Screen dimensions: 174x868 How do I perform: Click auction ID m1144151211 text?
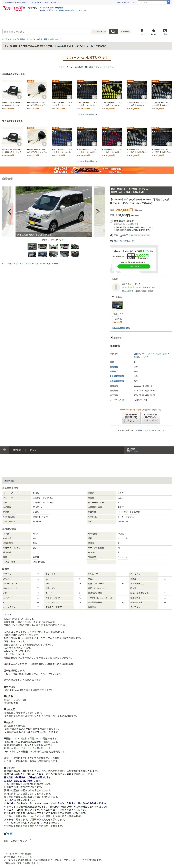pos(140,400)
